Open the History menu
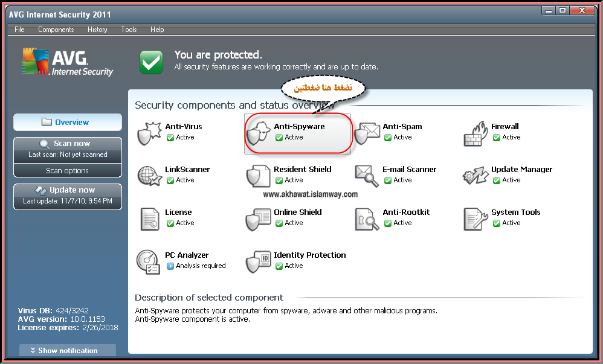Image resolution: width=603 pixels, height=364 pixels. pos(97,30)
